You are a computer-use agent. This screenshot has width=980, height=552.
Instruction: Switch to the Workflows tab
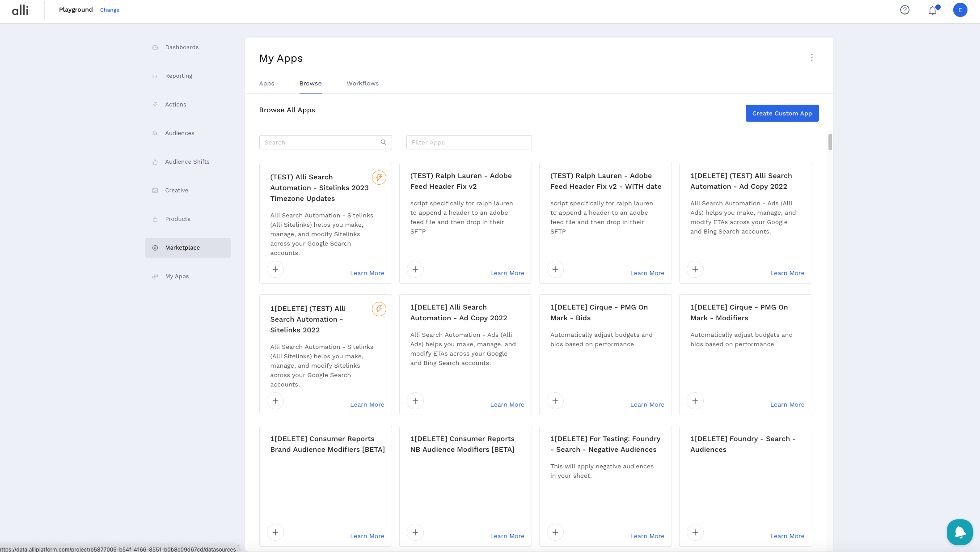(x=362, y=83)
